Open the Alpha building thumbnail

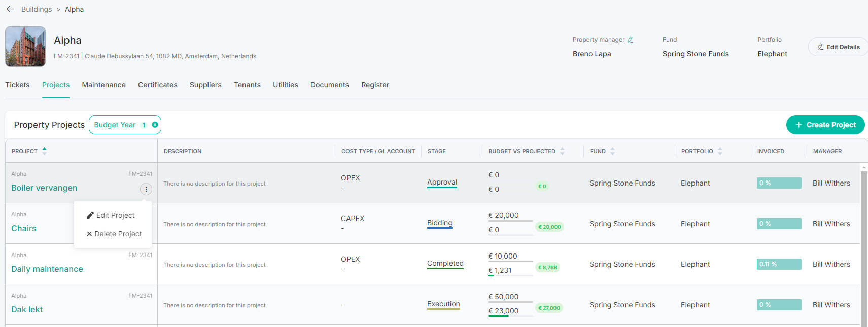[25, 47]
